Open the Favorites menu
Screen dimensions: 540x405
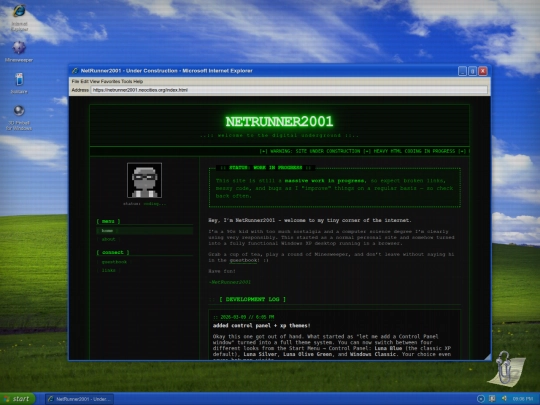point(111,82)
